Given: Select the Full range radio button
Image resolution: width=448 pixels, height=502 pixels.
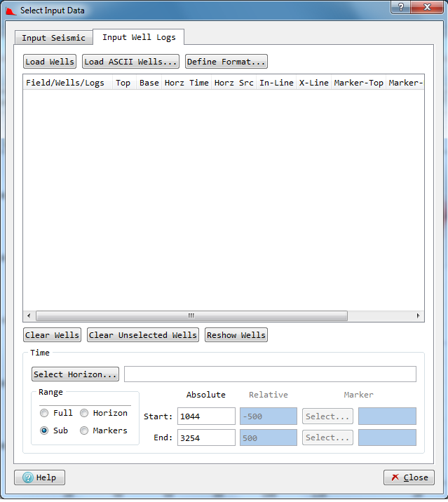Looking at the screenshot, I should pos(44,413).
